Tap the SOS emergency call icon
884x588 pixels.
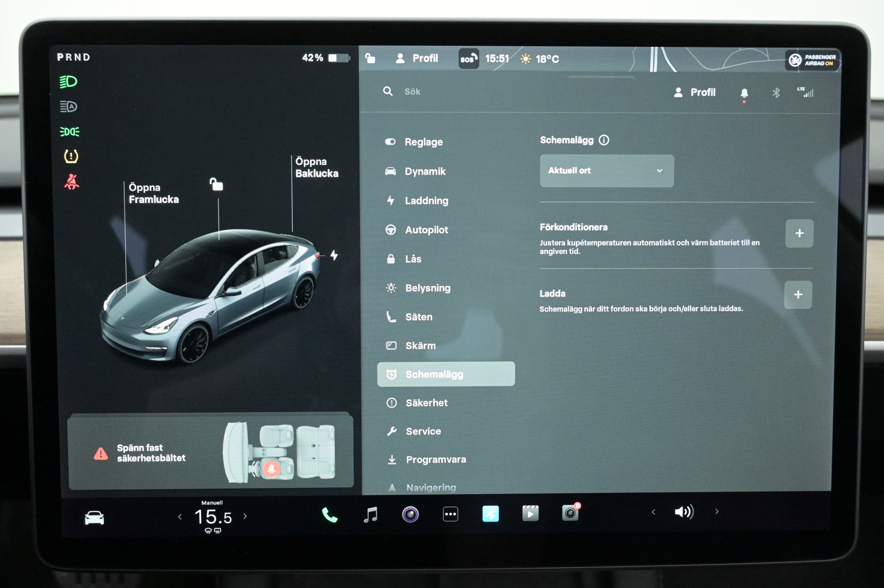click(469, 58)
